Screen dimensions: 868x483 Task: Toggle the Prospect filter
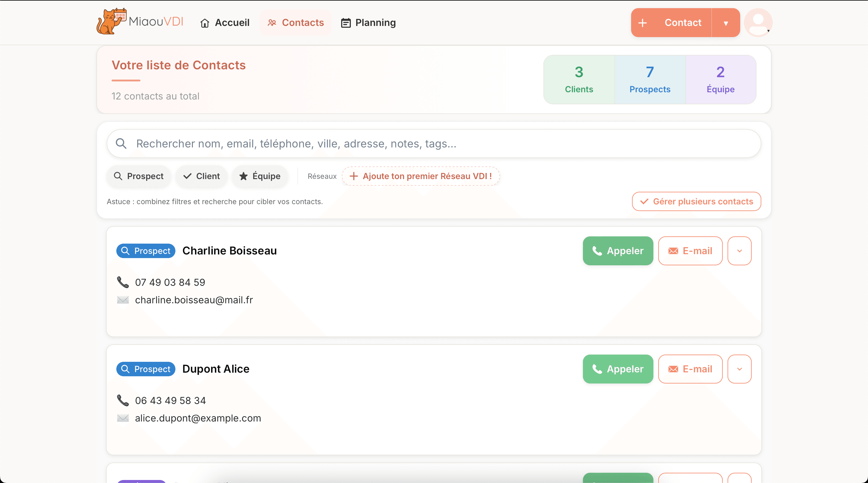tap(139, 176)
